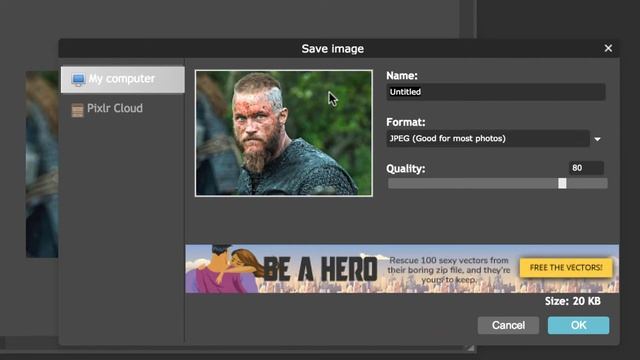Click the Quality slider handle
The image size is (640, 360).
pos(562,183)
